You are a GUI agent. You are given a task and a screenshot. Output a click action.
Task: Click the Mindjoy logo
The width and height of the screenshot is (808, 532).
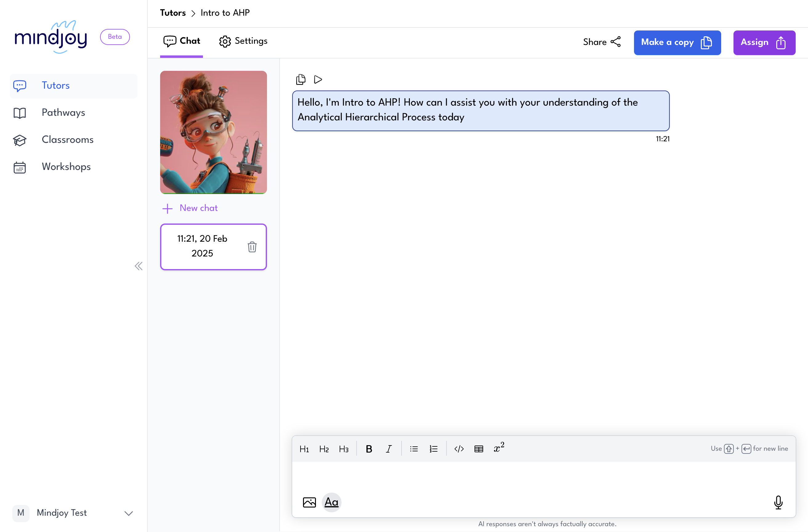[51, 37]
